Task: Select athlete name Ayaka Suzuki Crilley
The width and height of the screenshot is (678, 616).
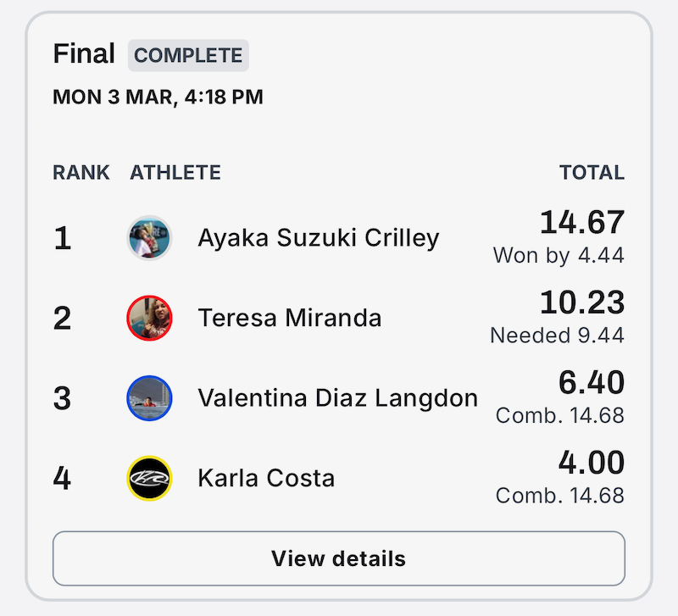Action: pyautogui.click(x=319, y=238)
